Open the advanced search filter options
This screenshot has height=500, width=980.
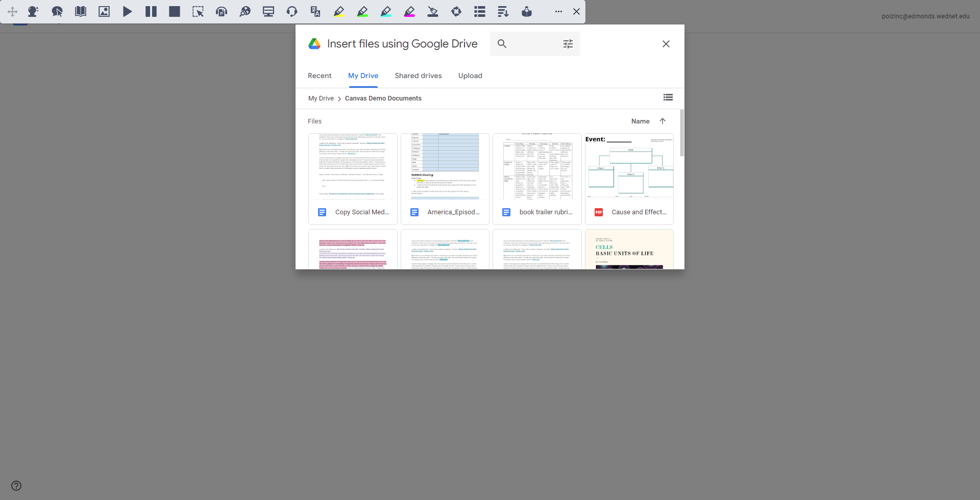568,44
